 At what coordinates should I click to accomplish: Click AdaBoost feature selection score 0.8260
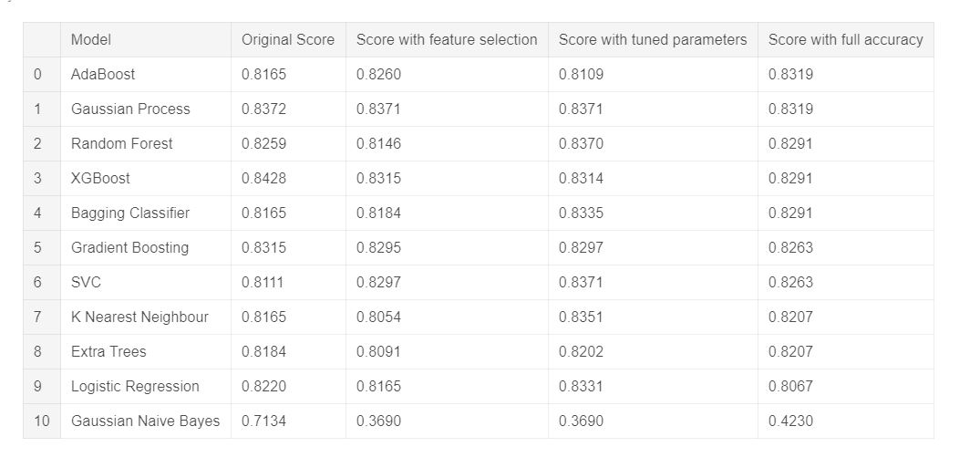point(378,75)
